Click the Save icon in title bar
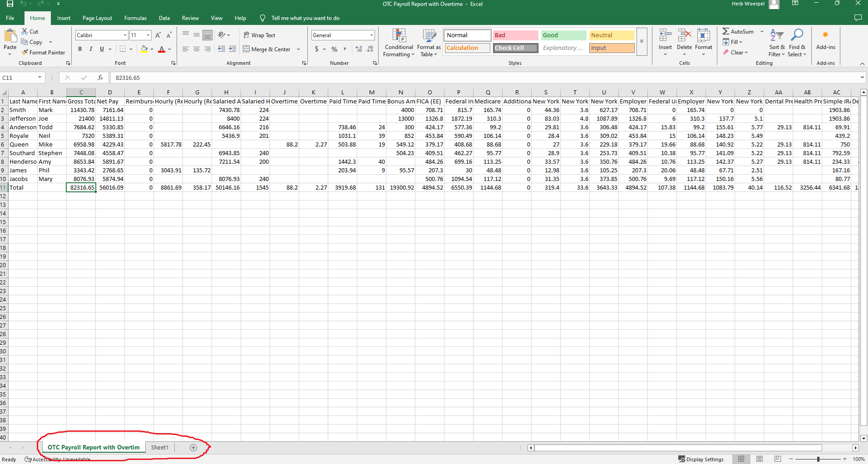 click(10, 4)
